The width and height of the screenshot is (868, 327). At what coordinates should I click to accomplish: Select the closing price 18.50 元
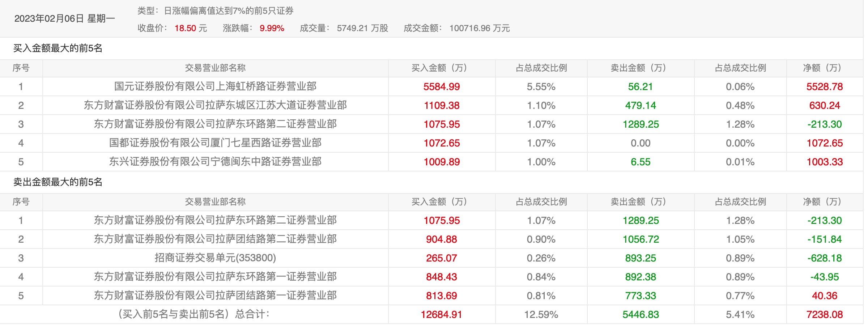coord(191,28)
